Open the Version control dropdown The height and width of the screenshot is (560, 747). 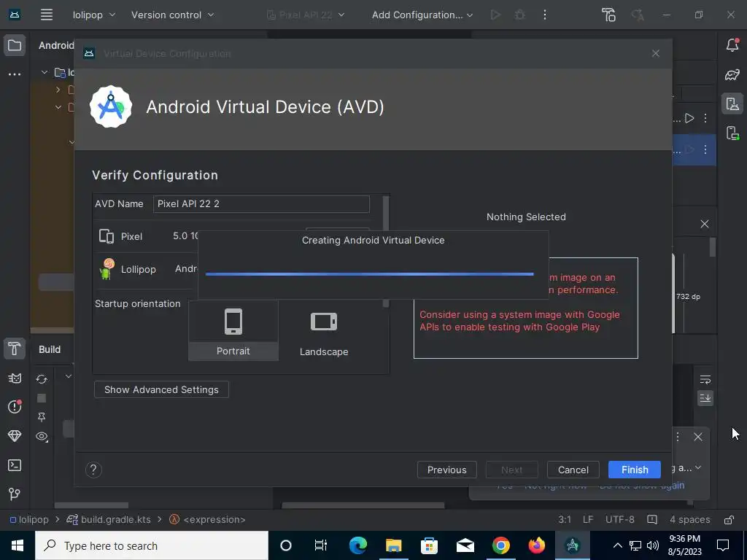point(172,15)
